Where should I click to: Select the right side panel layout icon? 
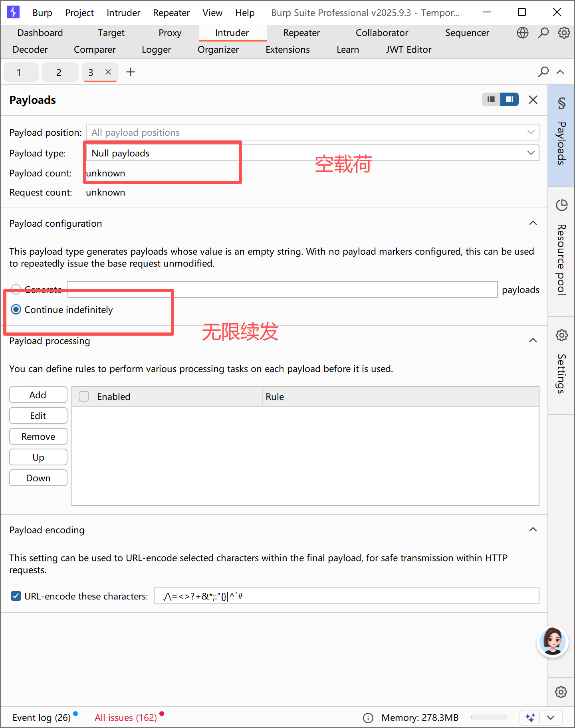(510, 99)
